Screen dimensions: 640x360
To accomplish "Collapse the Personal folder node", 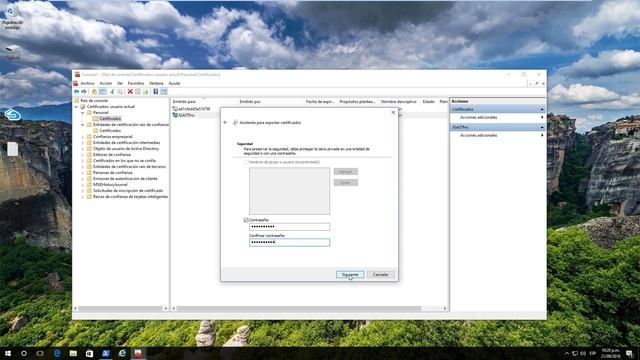I will click(82, 113).
